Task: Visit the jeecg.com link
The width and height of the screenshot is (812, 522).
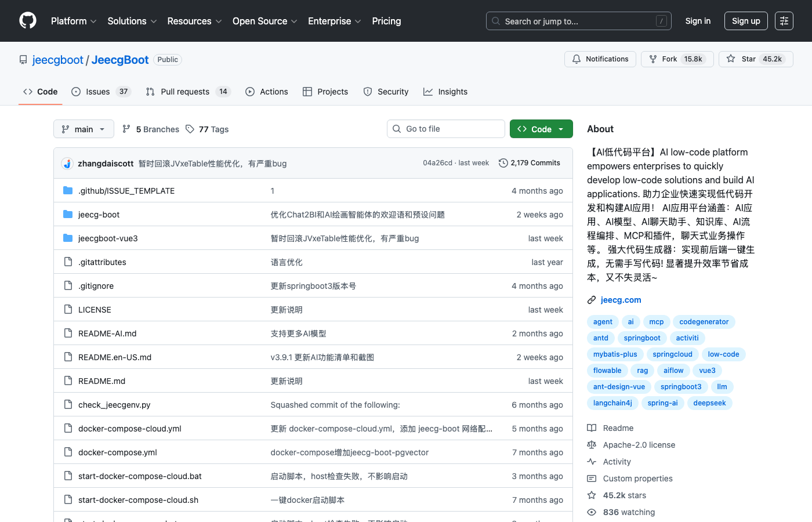Action: (621, 300)
